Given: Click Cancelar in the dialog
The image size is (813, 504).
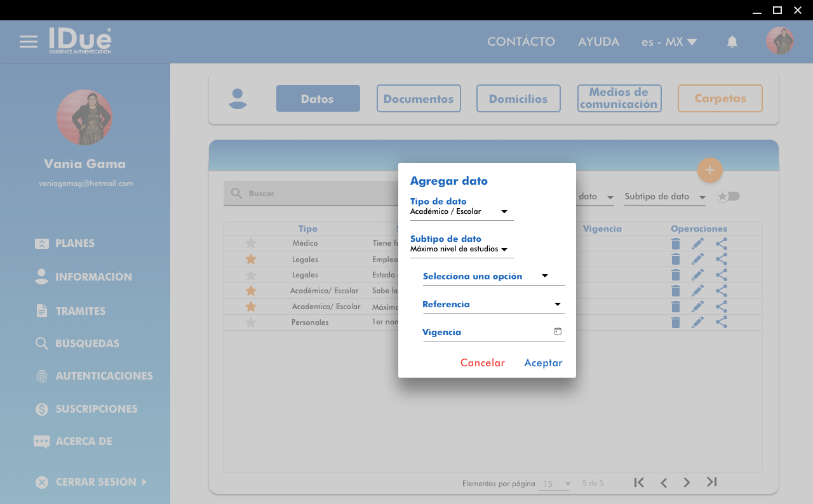Looking at the screenshot, I should [482, 363].
